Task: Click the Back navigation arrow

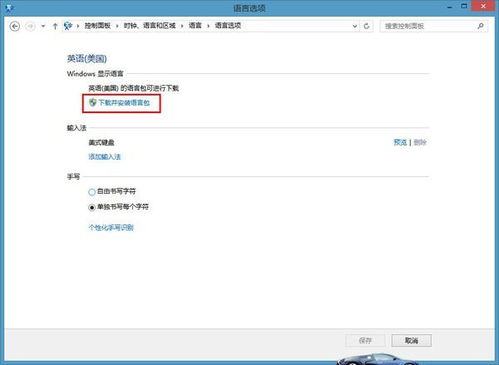Action: [15, 26]
